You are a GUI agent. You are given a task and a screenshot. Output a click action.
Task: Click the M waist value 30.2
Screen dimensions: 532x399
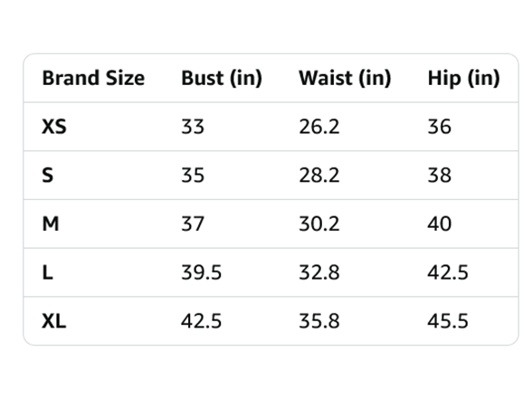(318, 224)
